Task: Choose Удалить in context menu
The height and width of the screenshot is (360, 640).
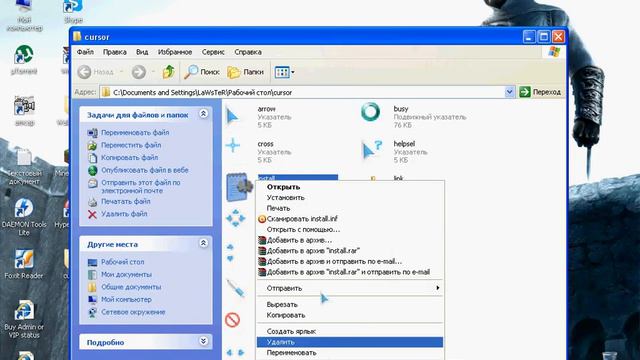Action: coord(350,342)
